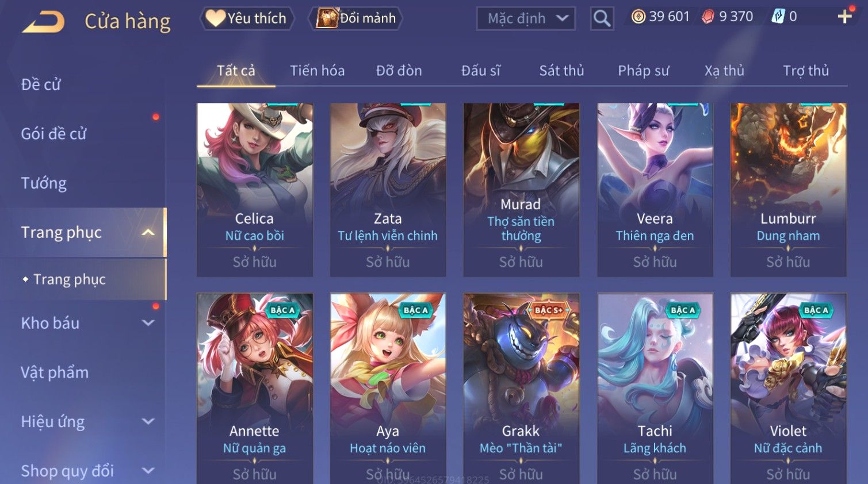The height and width of the screenshot is (484, 868).
Task: Open the Yêu thích heart button
Action: (247, 18)
